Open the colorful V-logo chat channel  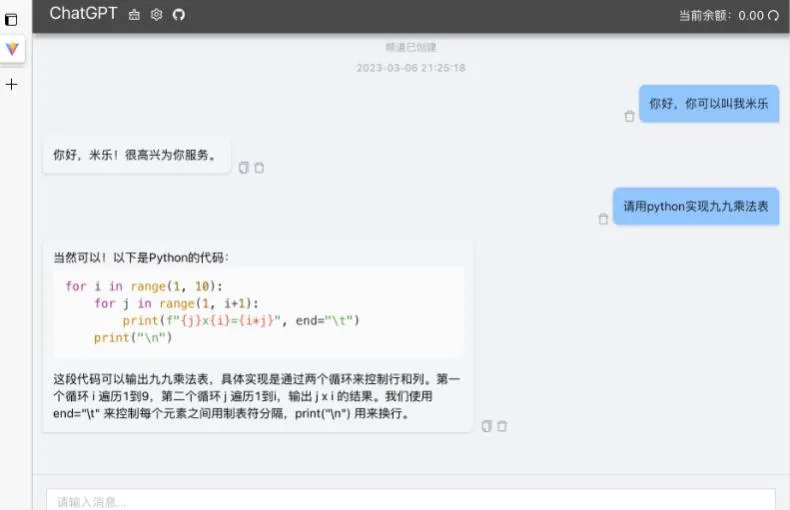(x=12, y=49)
